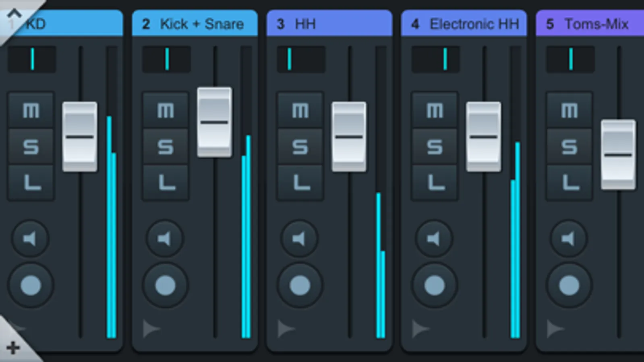
Task: Mute the Toms-Mix channel
Action: pyautogui.click(x=569, y=110)
